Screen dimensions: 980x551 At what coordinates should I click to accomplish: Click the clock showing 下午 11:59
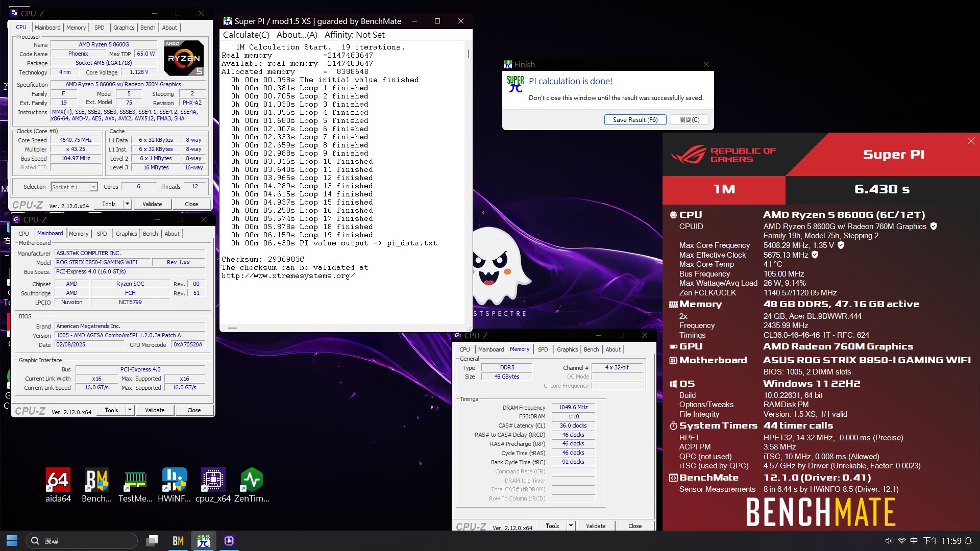tap(942, 541)
